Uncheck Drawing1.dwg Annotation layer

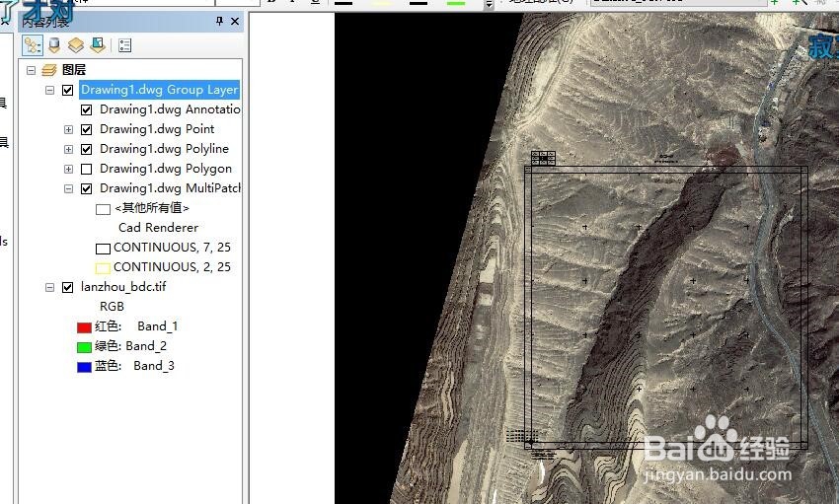86,109
